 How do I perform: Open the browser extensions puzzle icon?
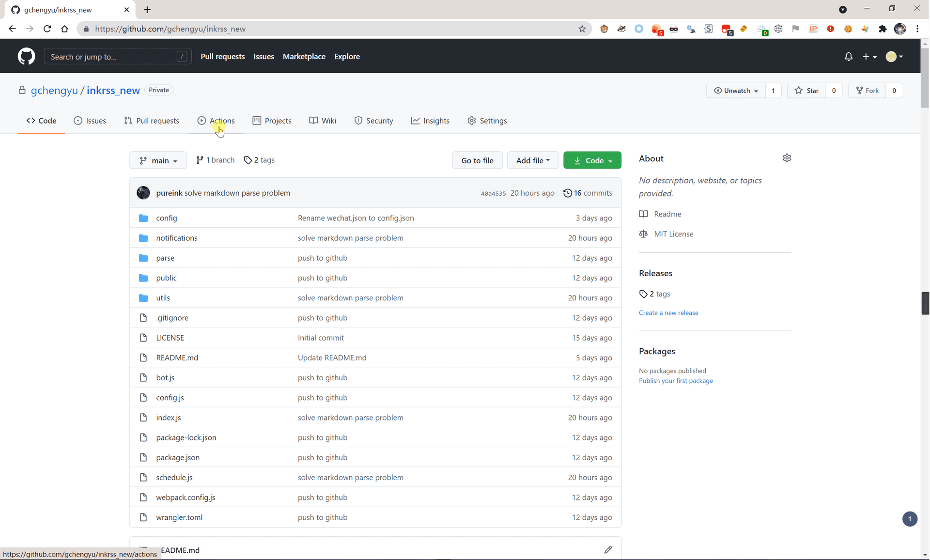pos(883,29)
